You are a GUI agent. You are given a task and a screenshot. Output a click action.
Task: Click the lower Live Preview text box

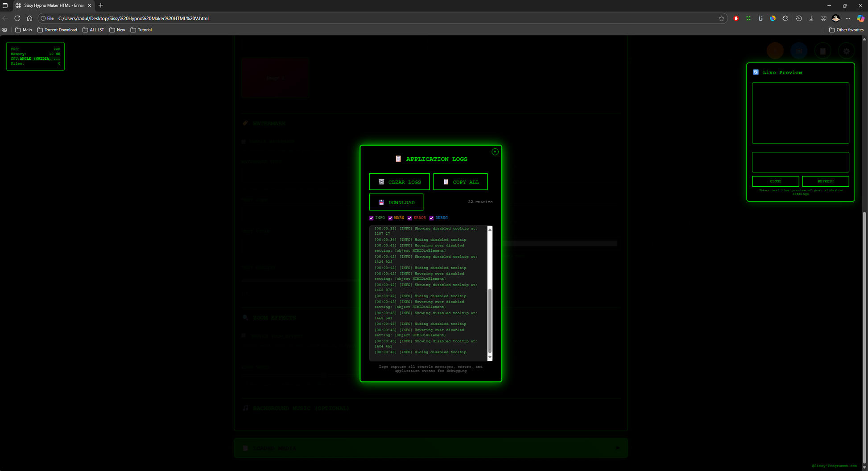[800, 162]
